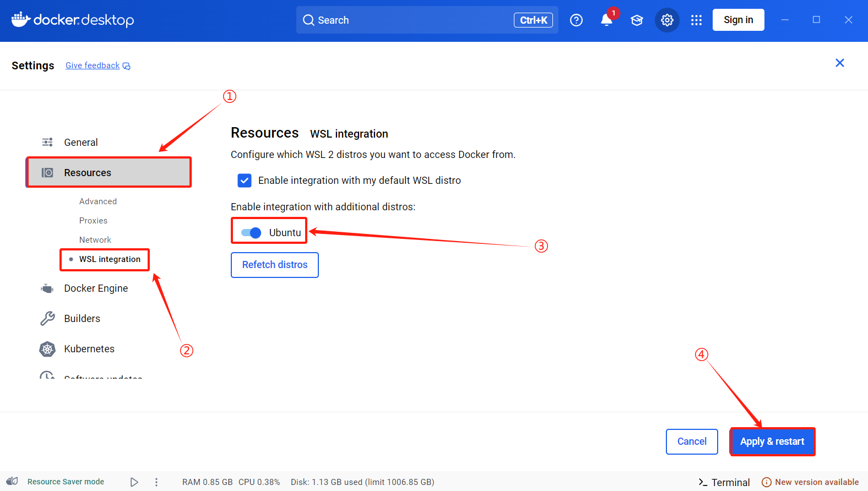This screenshot has width=868, height=491.
Task: Open the General settings section
Action: [81, 142]
